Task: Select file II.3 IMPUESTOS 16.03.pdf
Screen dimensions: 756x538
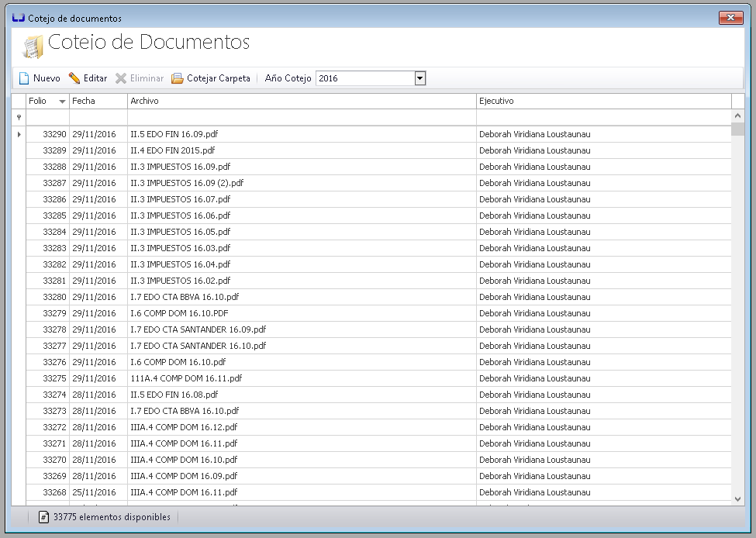Action: (181, 248)
